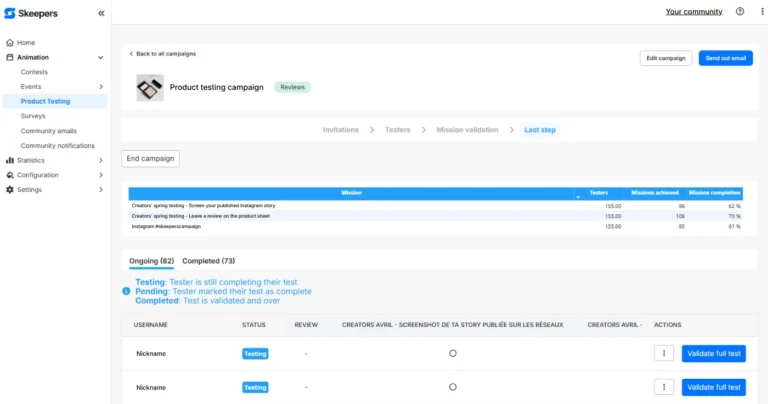Open the Your community link
The image size is (768, 404).
point(694,12)
